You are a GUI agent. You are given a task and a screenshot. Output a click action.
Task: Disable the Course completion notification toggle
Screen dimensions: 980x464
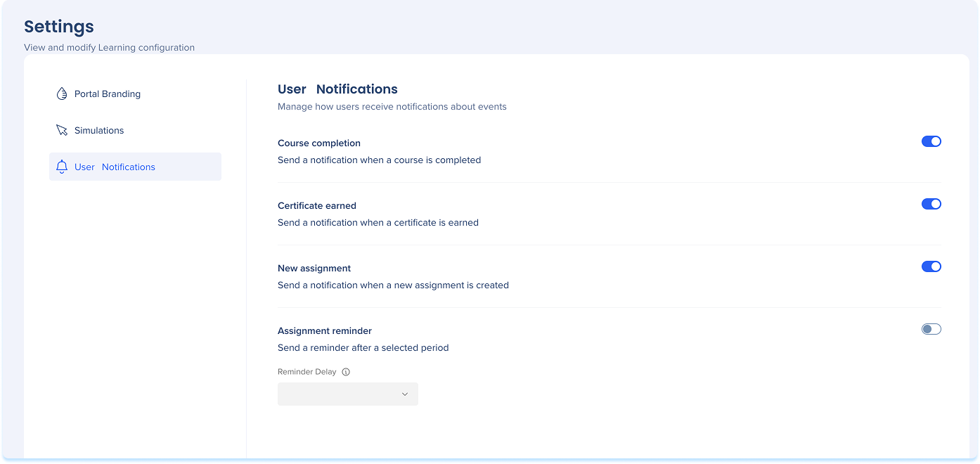[931, 141]
